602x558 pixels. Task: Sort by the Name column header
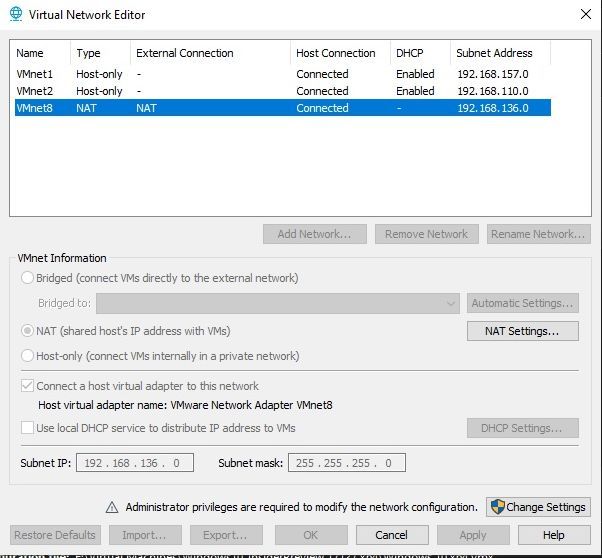(x=42, y=53)
